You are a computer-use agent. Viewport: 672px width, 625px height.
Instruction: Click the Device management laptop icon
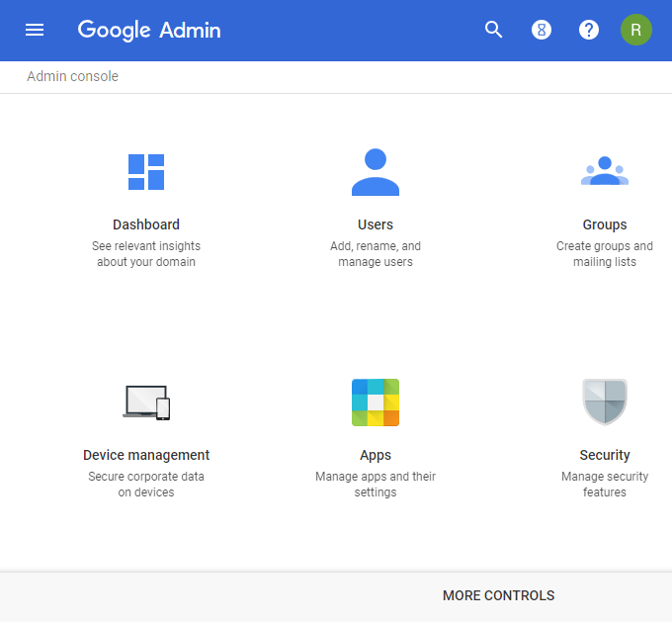coord(146,402)
